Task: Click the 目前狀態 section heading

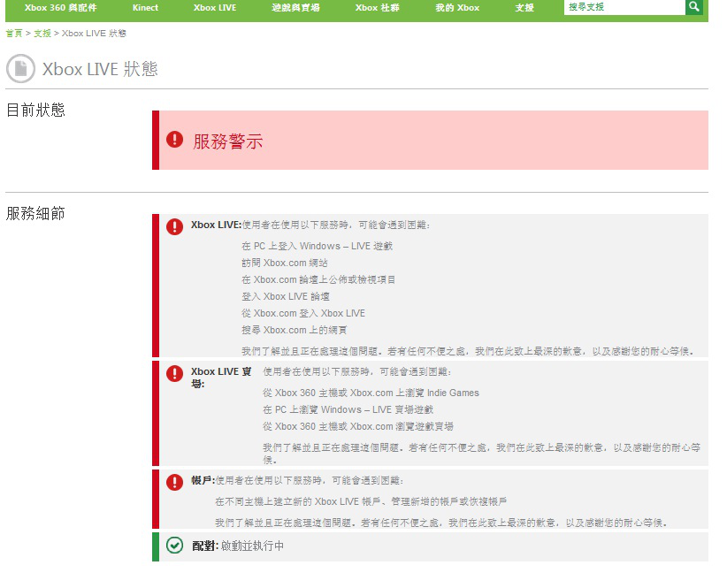Action: (x=35, y=110)
